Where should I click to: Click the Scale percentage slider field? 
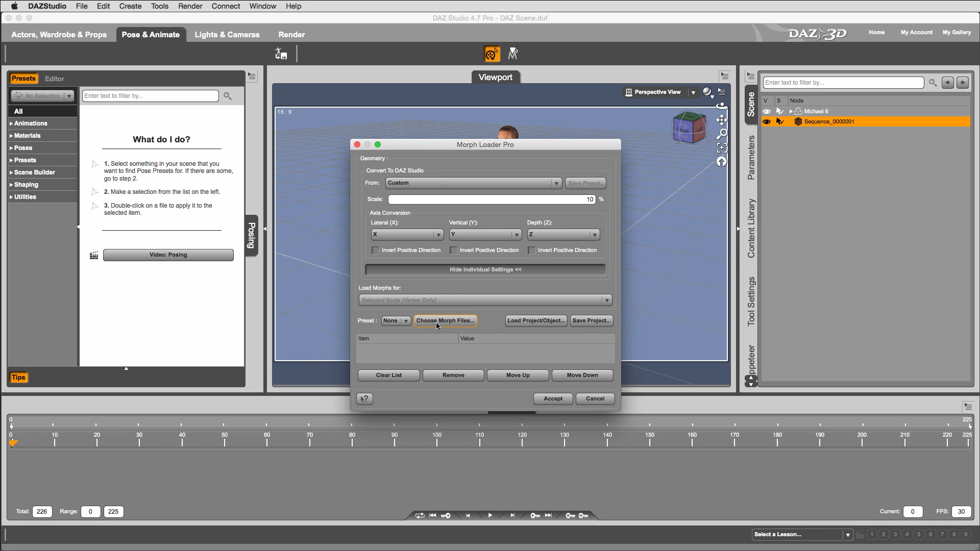pyautogui.click(x=492, y=199)
